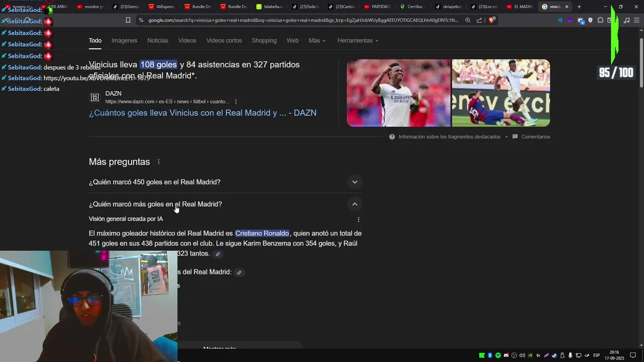This screenshot has width=644, height=362.
Task: Open the Steam tray icon
Action: [554, 355]
